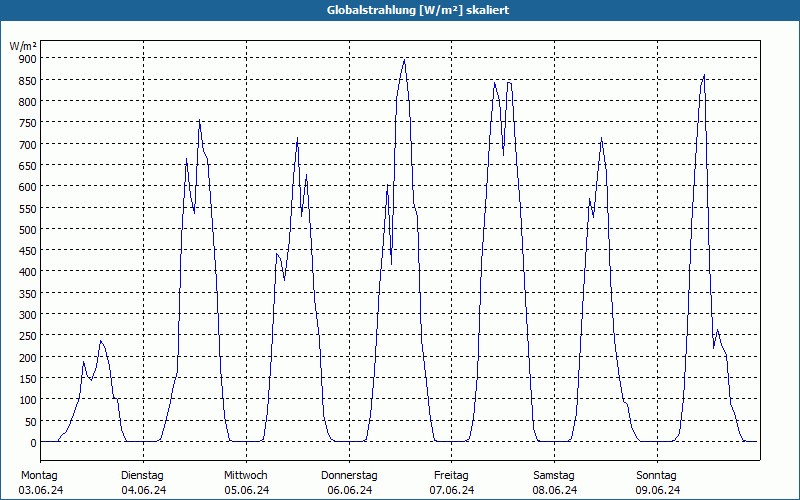Click the 250 value on y-axis

(x=28, y=336)
